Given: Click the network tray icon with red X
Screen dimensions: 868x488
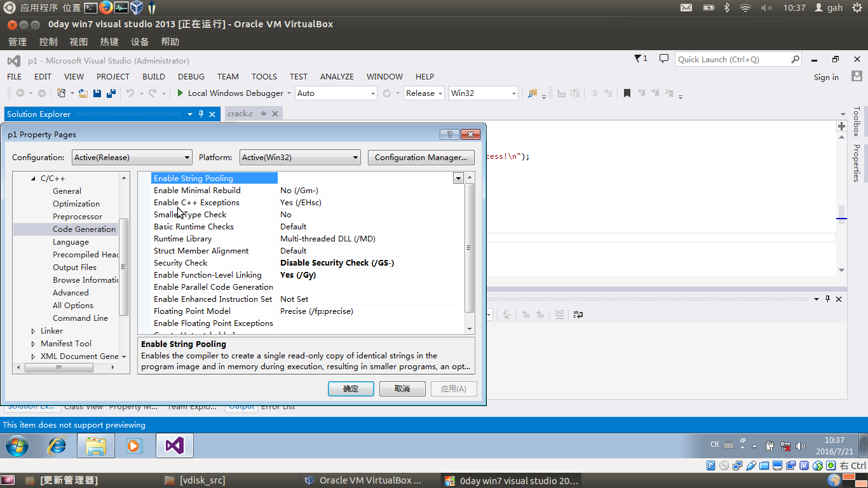Looking at the screenshot, I should coord(785,446).
